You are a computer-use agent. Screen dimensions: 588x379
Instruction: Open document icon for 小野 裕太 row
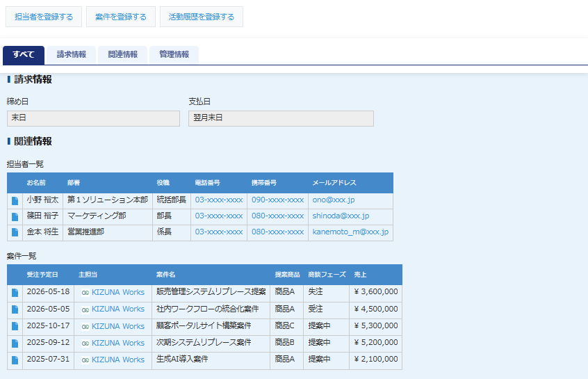[x=15, y=201]
